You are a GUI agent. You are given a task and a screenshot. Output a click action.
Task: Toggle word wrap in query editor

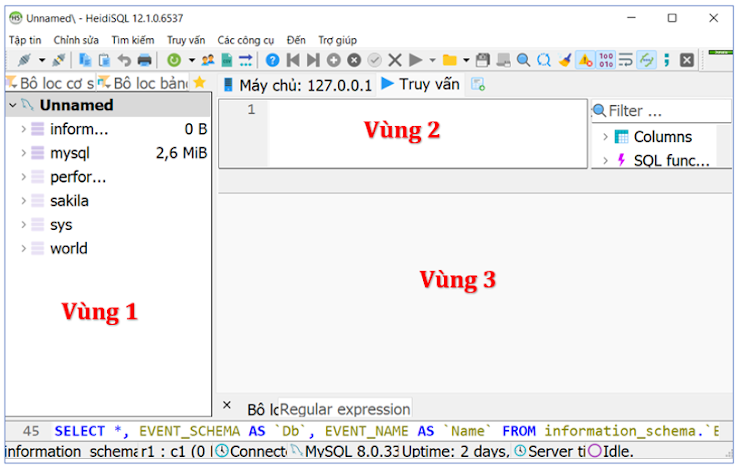626,60
